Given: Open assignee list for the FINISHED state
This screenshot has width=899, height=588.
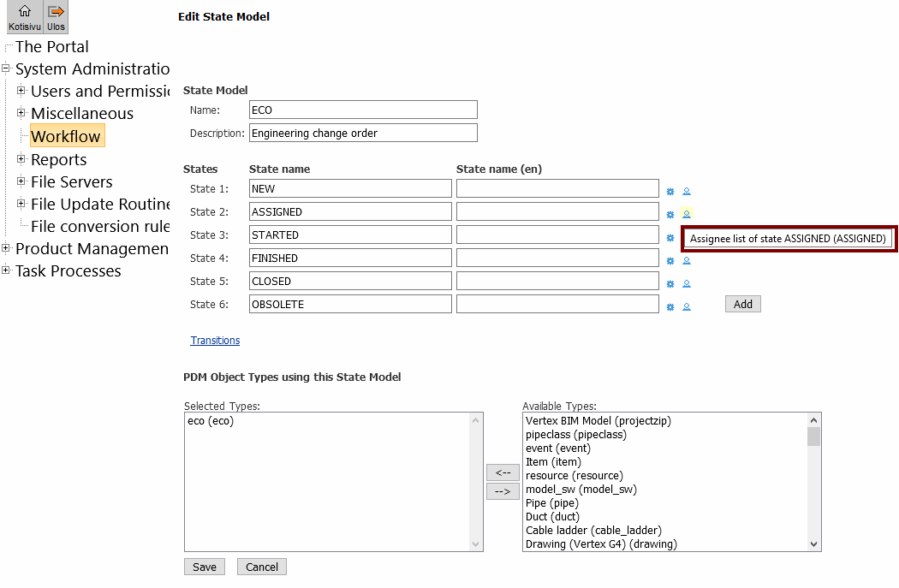Looking at the screenshot, I should (x=687, y=261).
